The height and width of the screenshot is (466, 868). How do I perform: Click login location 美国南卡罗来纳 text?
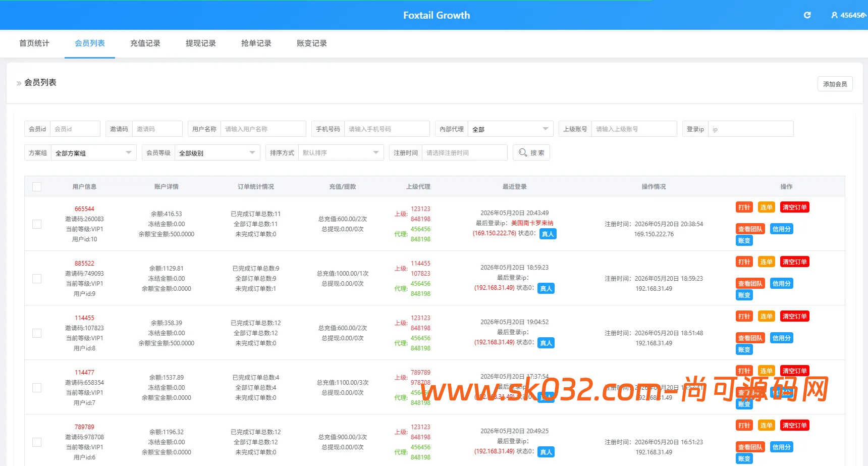click(532, 223)
